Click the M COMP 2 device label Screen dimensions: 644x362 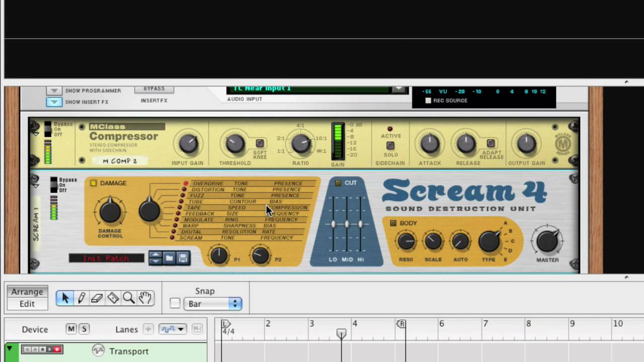[120, 161]
